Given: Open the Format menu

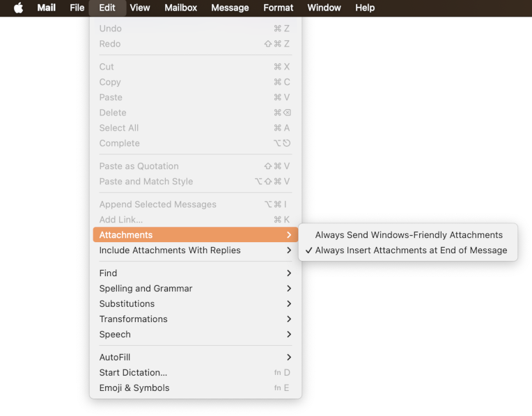Looking at the screenshot, I should point(279,8).
